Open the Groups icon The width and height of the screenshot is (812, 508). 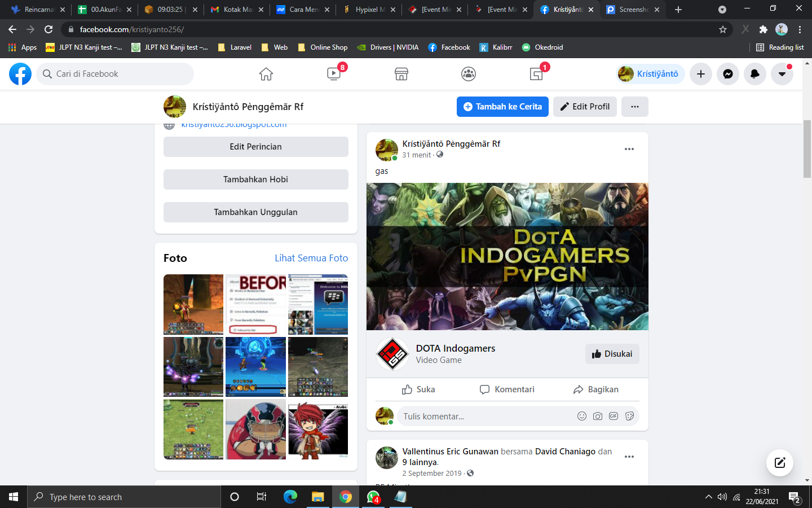[x=469, y=74]
